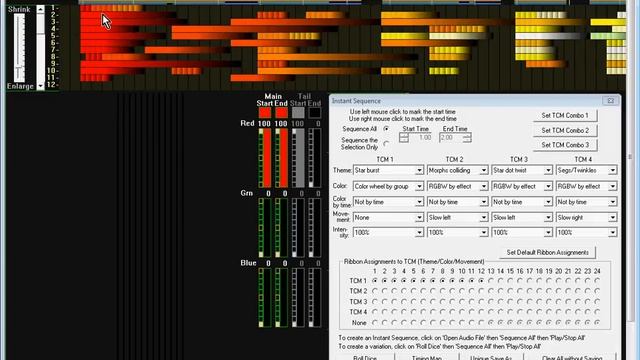This screenshot has height=360, width=640.
Task: Open the TCM 2 Color dropdown
Action: [x=457, y=187]
